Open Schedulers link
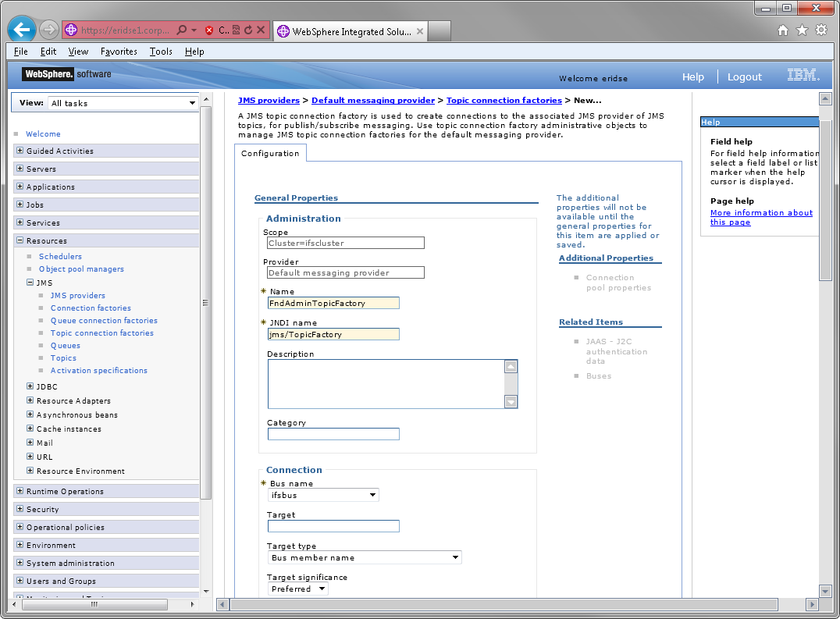 [60, 257]
